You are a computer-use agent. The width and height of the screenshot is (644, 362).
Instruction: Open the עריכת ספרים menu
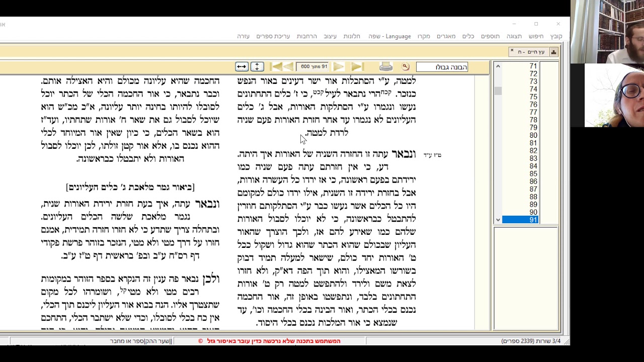click(x=273, y=36)
